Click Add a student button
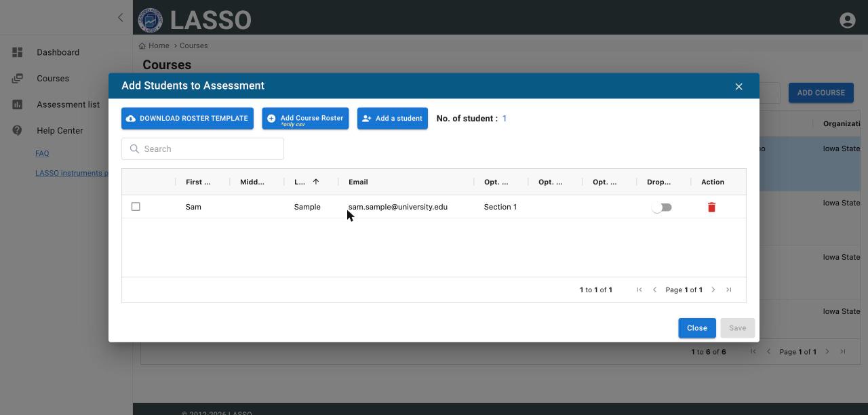This screenshot has height=415, width=868. coord(393,118)
